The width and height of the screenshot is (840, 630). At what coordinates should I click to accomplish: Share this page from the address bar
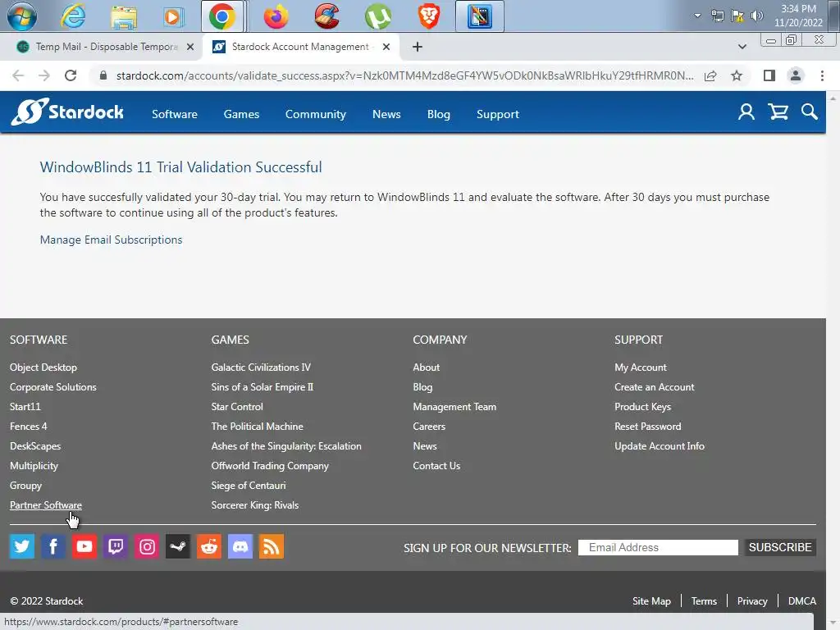[x=710, y=75]
